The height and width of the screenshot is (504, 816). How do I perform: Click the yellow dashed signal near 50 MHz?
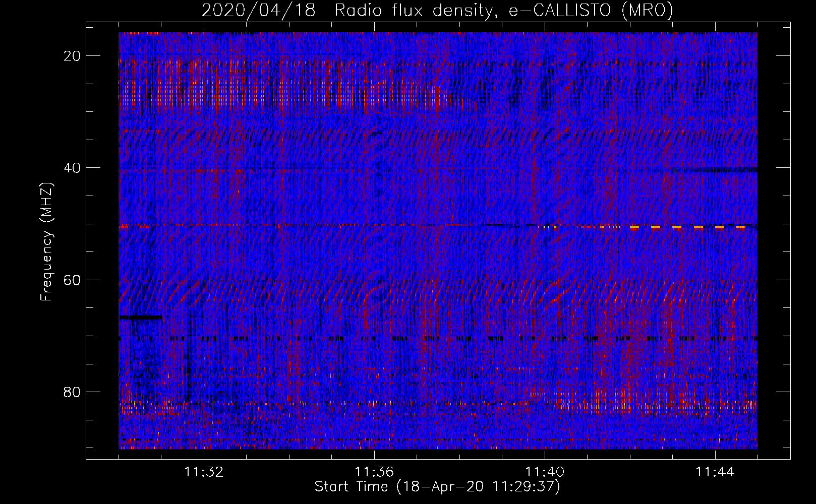tap(688, 227)
